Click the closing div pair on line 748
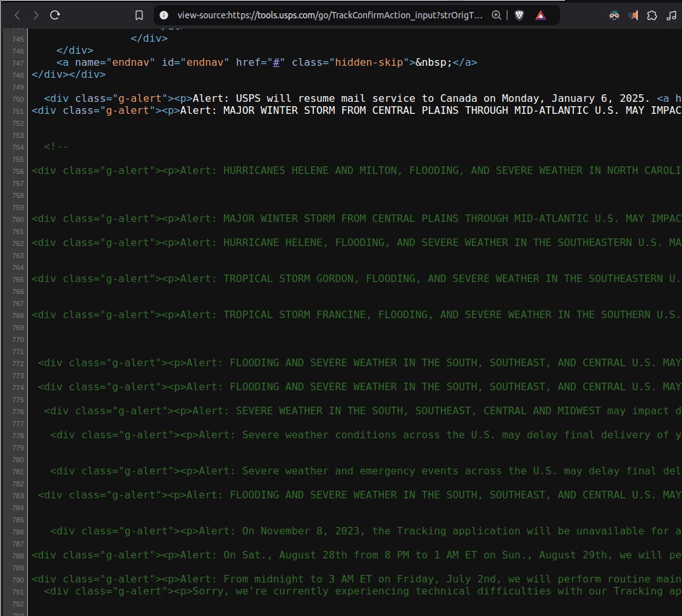Viewport: 682px width, 616px height. click(x=69, y=75)
